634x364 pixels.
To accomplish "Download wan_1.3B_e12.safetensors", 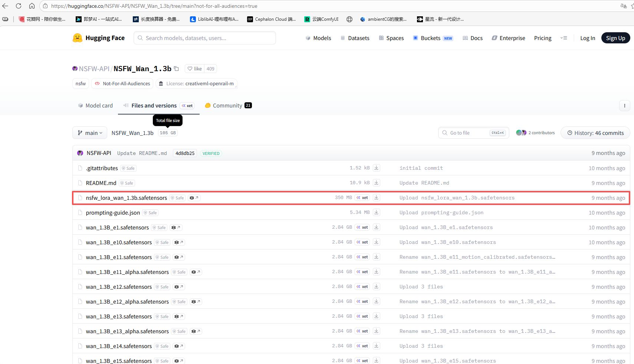I will 376,287.
